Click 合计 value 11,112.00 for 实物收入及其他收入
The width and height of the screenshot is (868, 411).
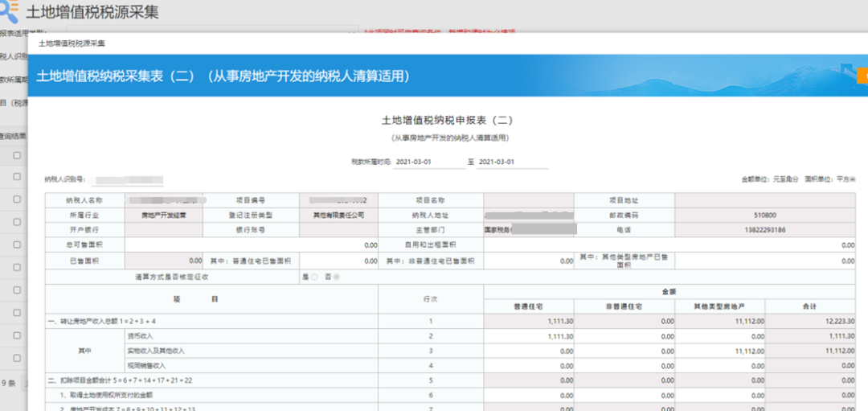(x=810, y=351)
